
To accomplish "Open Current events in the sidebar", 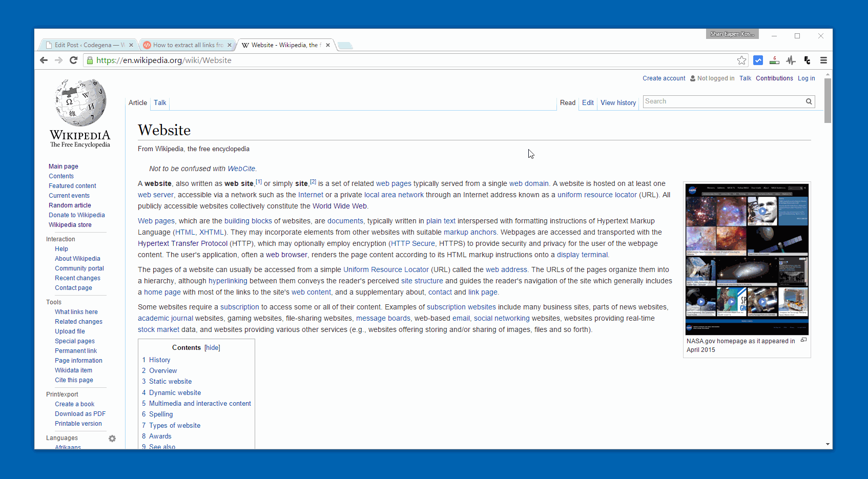I will click(69, 196).
